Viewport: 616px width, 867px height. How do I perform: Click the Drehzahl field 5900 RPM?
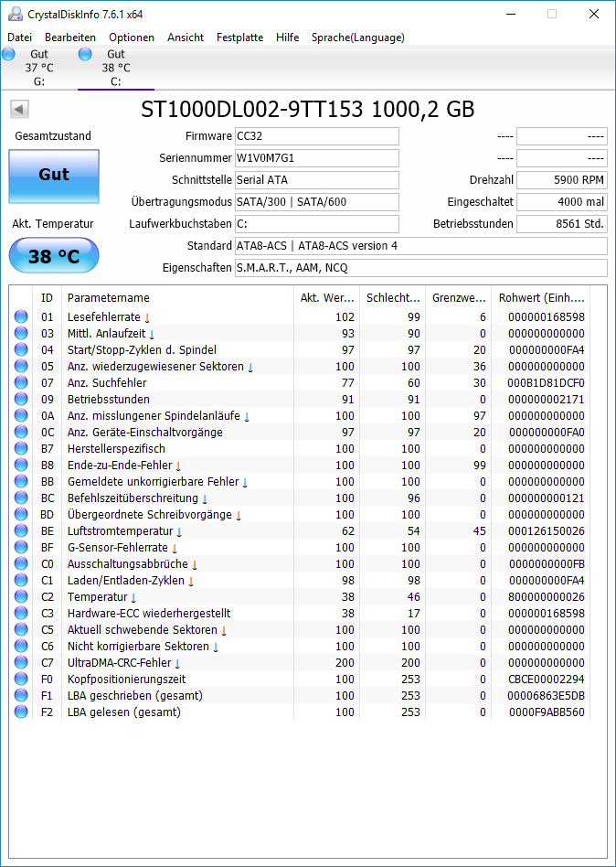(562, 180)
